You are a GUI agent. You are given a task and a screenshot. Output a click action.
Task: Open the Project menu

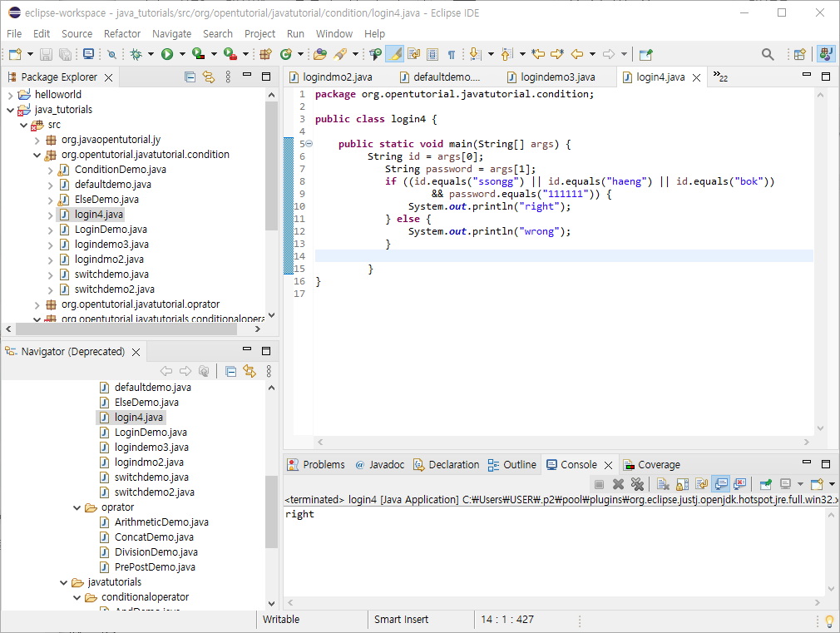click(259, 34)
